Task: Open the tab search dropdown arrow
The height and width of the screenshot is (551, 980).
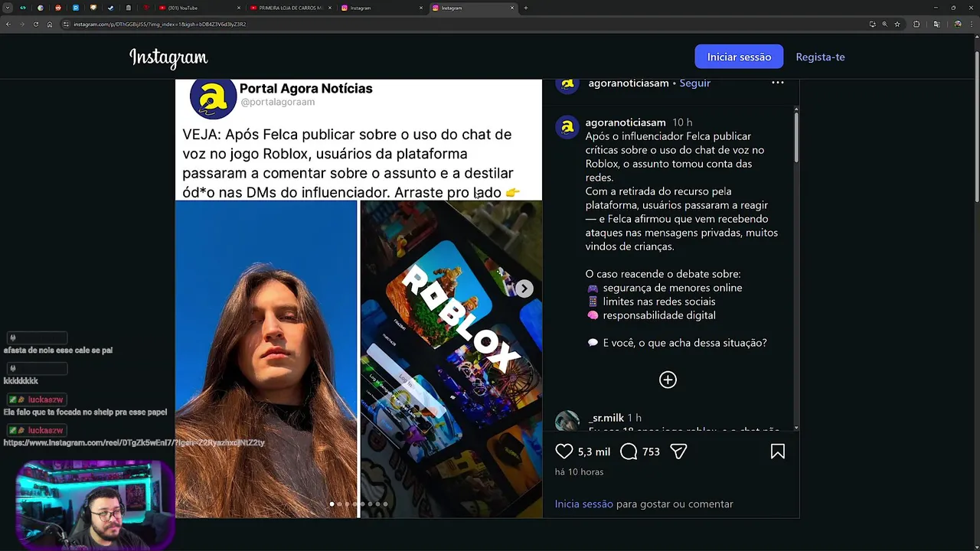Action: point(8,8)
